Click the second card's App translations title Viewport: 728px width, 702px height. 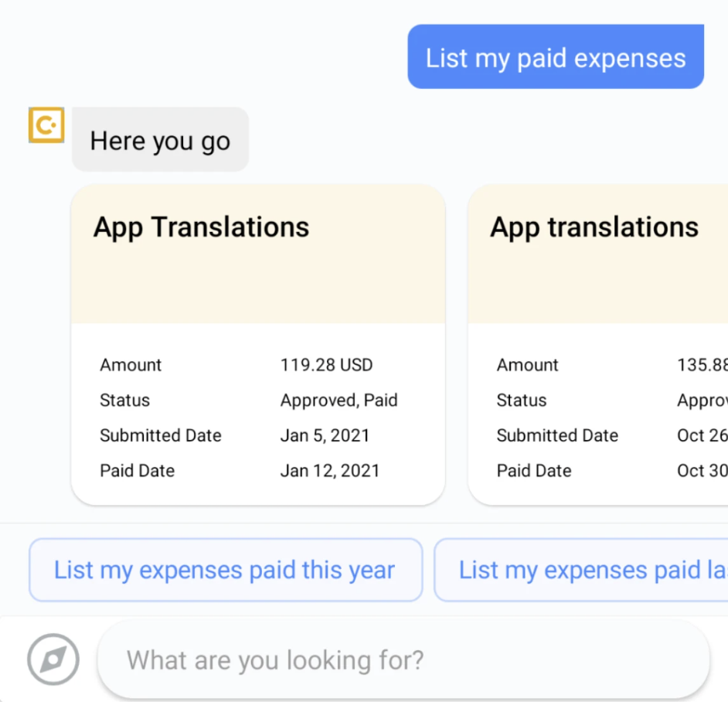(594, 227)
